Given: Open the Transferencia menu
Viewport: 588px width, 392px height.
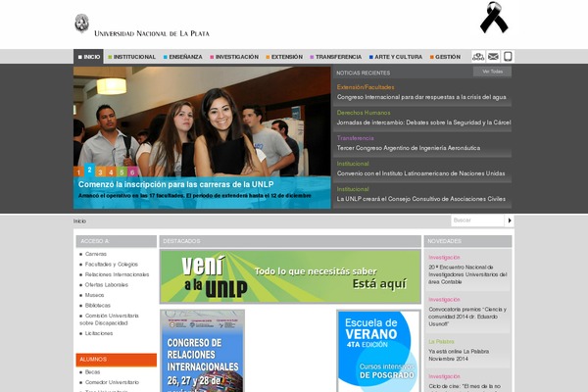Looking at the screenshot, I should pos(335,57).
